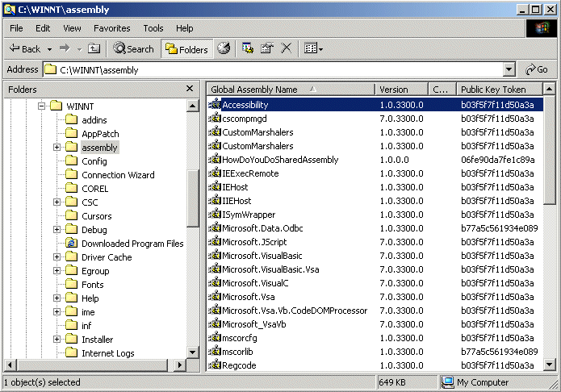The height and width of the screenshot is (392, 561).
Task: Select the Connection Wizard folder
Action: pos(118,175)
